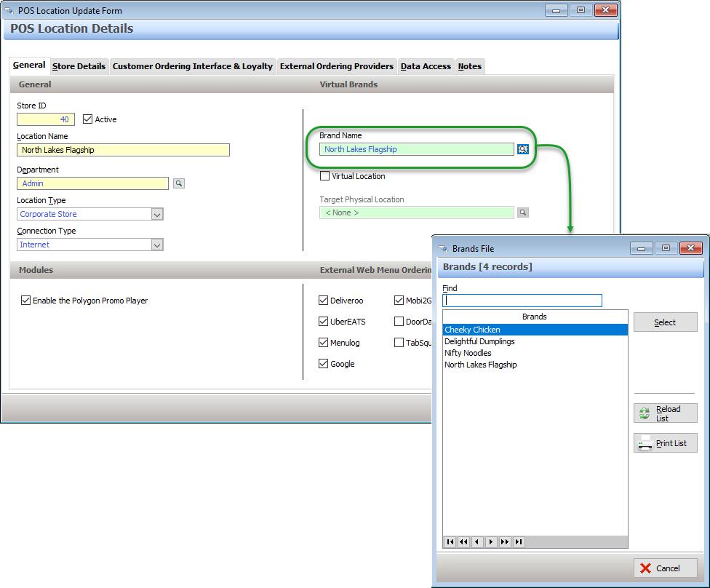
Task: Uncheck the Deliveroo ordering option
Action: point(324,301)
